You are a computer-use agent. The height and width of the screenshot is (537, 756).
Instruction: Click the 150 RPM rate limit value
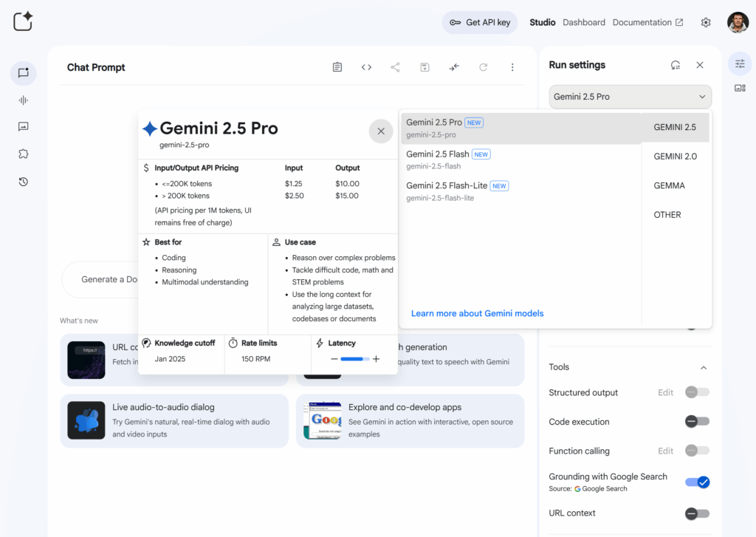[255, 359]
